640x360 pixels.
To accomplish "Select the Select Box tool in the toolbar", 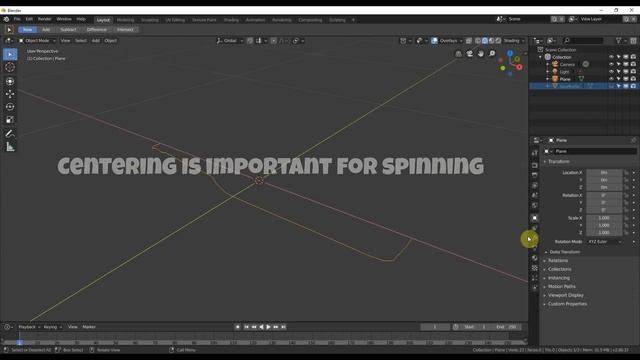I will 10,54.
